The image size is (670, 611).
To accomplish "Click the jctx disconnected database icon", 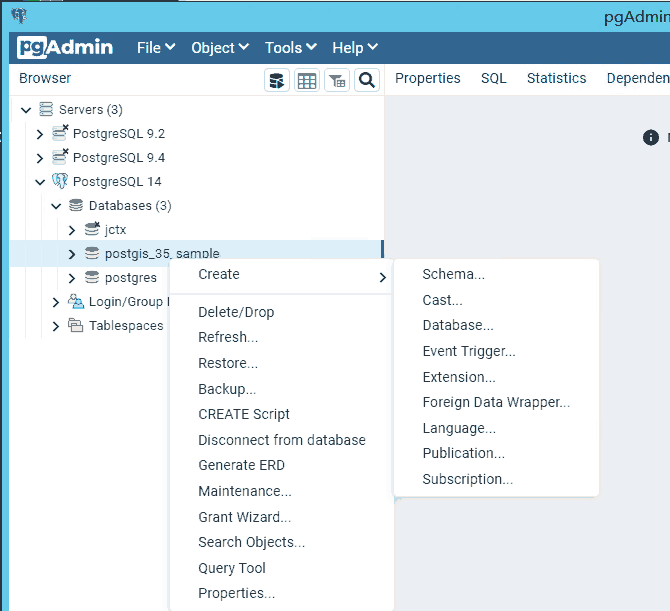I will [92, 229].
